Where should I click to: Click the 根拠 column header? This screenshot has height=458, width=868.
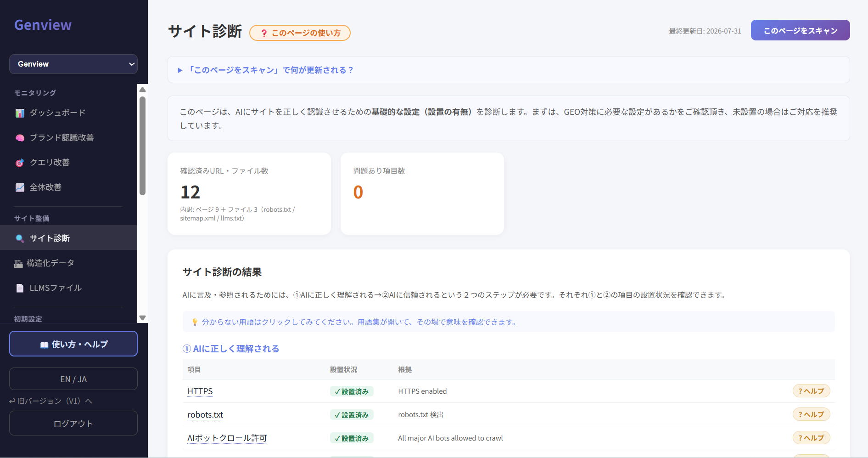[405, 369]
